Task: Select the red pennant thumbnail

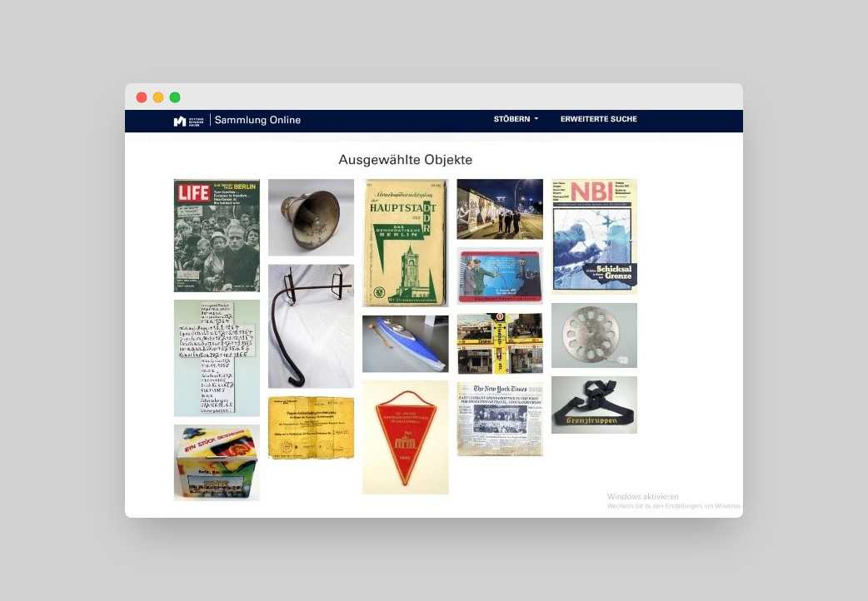Action: (405, 436)
